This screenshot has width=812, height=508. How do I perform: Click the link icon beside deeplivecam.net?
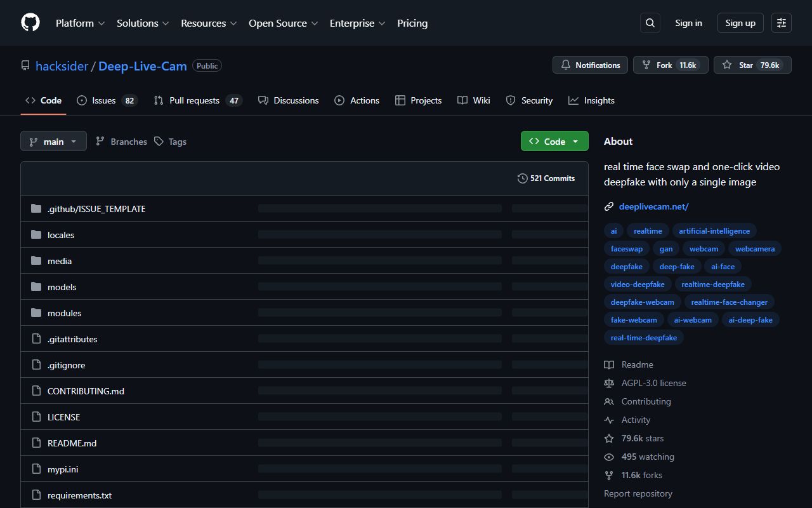(609, 206)
